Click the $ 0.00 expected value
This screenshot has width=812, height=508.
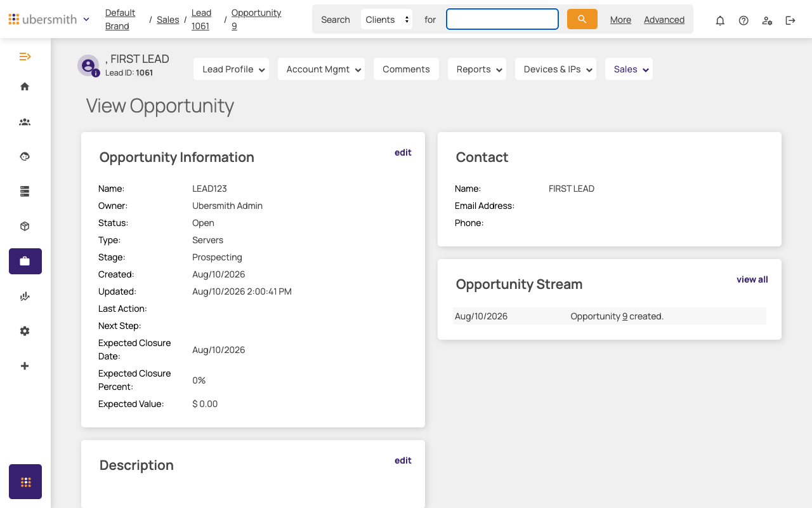pos(205,404)
